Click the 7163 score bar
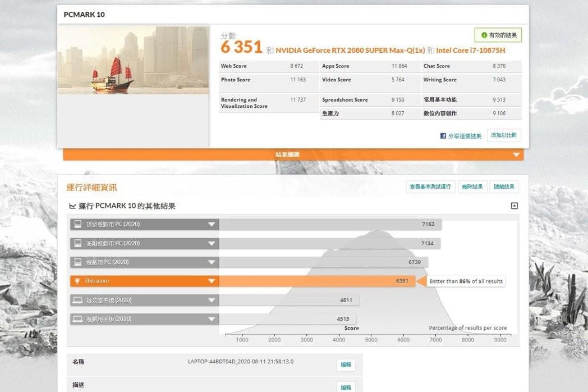This screenshot has width=588, height=392. coord(330,225)
